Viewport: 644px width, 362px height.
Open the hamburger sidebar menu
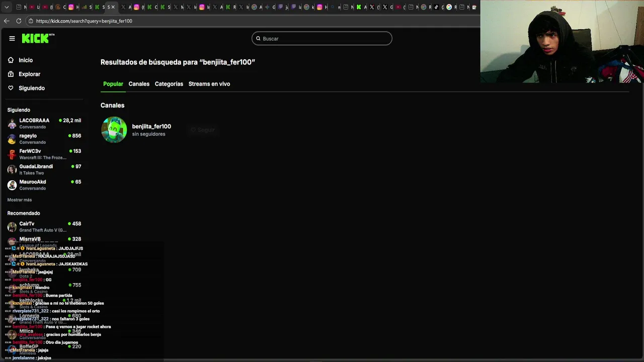coord(12,38)
